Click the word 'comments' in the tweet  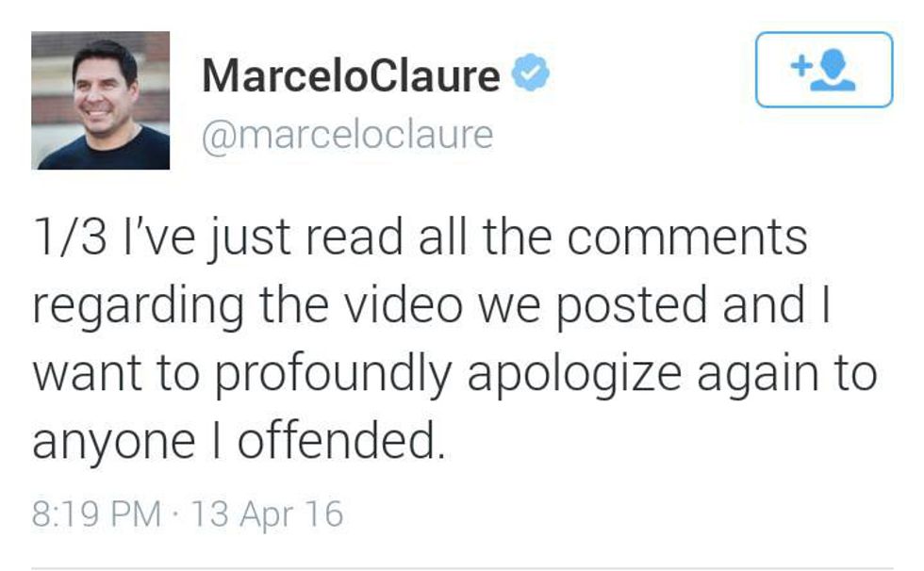687,237
